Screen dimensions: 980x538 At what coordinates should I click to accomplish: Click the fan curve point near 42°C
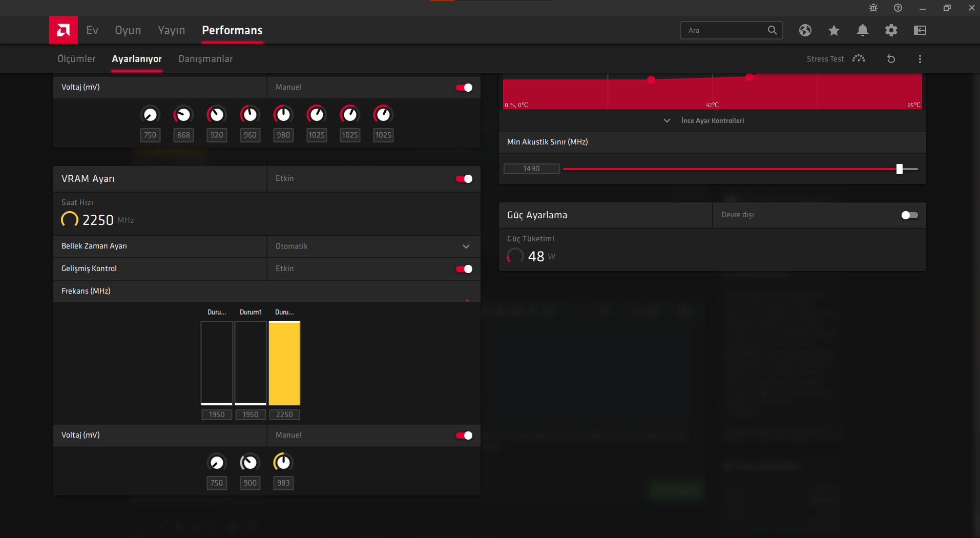click(x=749, y=77)
